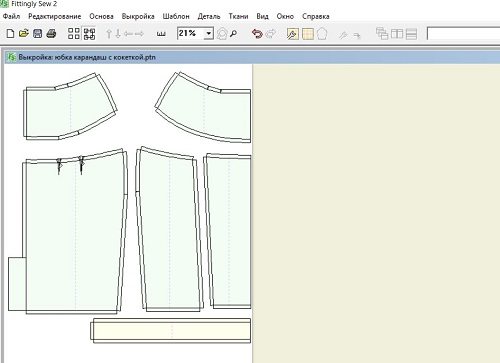This screenshot has width=500, height=363.
Task: Undo the last action with red arrow
Action: pyautogui.click(x=257, y=34)
